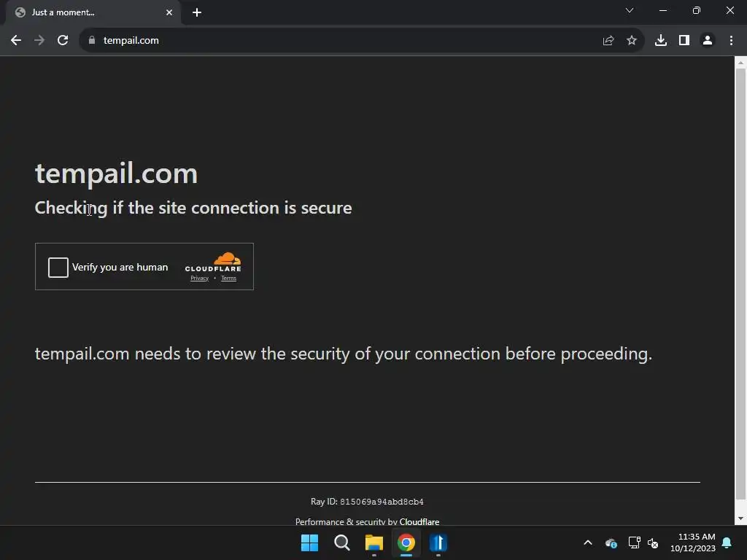Click the cloud sync tray icon
This screenshot has width=747, height=560.
611,542
